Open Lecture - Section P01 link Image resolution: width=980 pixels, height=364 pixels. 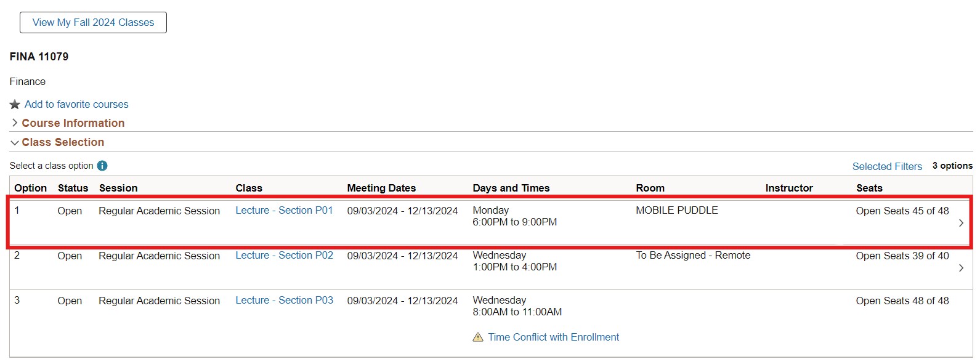(284, 211)
